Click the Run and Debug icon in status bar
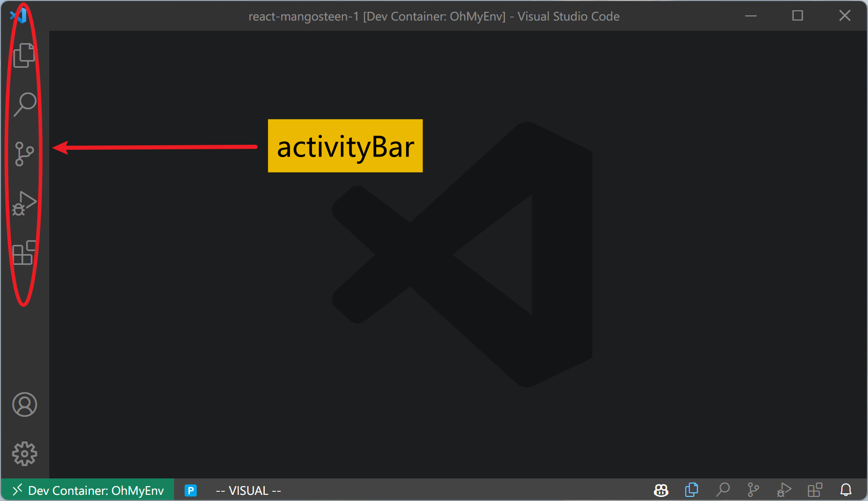This screenshot has height=501, width=868. tap(784, 490)
